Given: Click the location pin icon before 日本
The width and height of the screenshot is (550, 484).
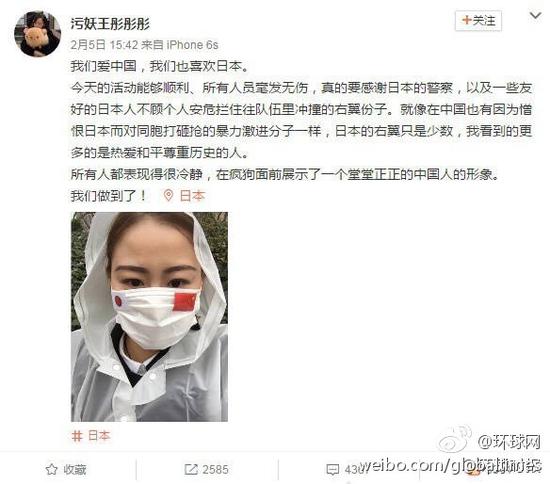Looking at the screenshot, I should [x=169, y=196].
